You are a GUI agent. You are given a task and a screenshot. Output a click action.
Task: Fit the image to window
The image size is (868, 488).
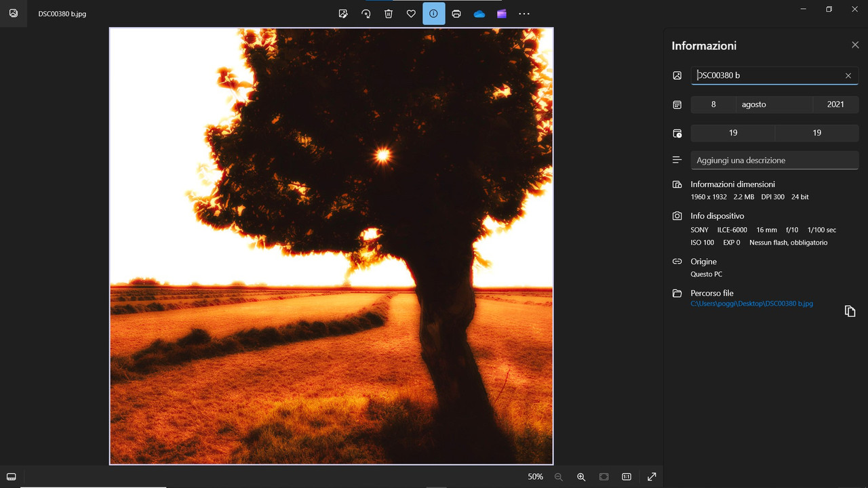(604, 476)
